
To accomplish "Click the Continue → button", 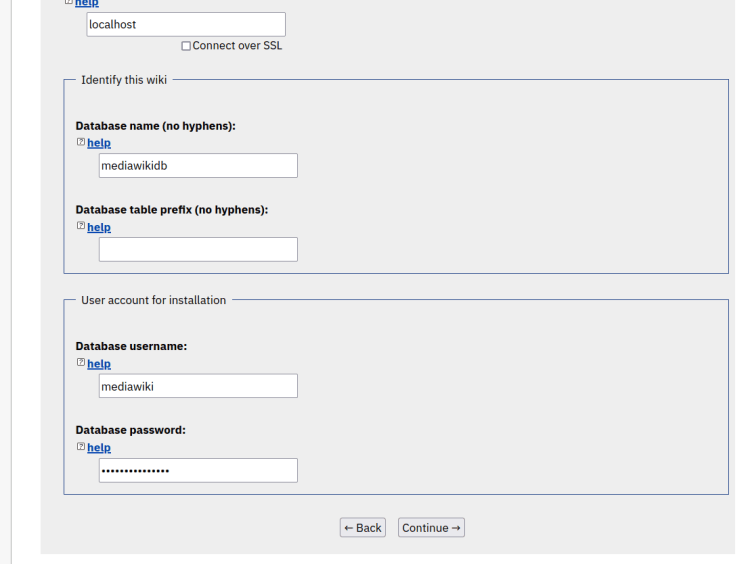I will tap(431, 528).
